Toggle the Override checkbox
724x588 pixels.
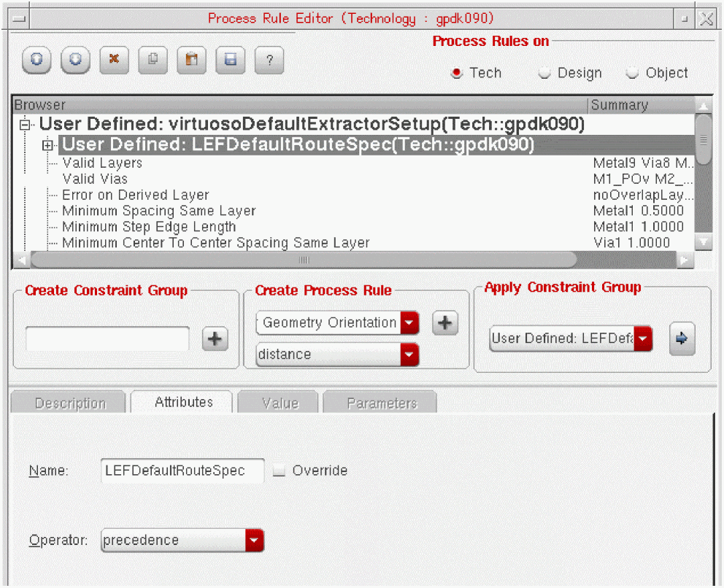coord(279,471)
